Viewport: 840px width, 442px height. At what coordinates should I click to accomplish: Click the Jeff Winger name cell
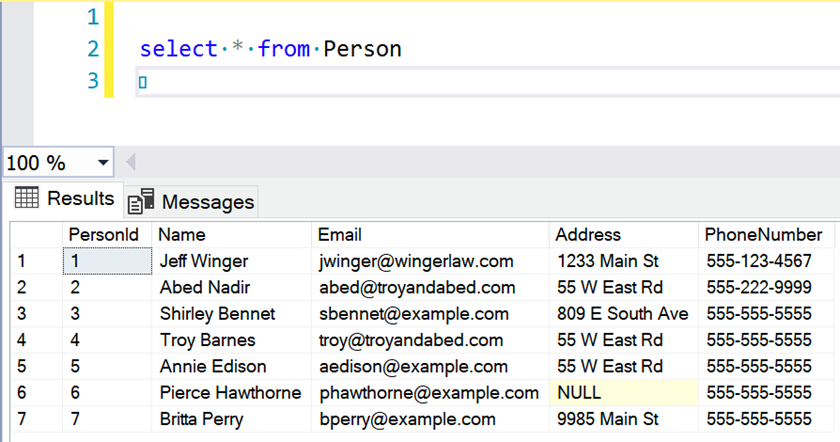click(231, 261)
